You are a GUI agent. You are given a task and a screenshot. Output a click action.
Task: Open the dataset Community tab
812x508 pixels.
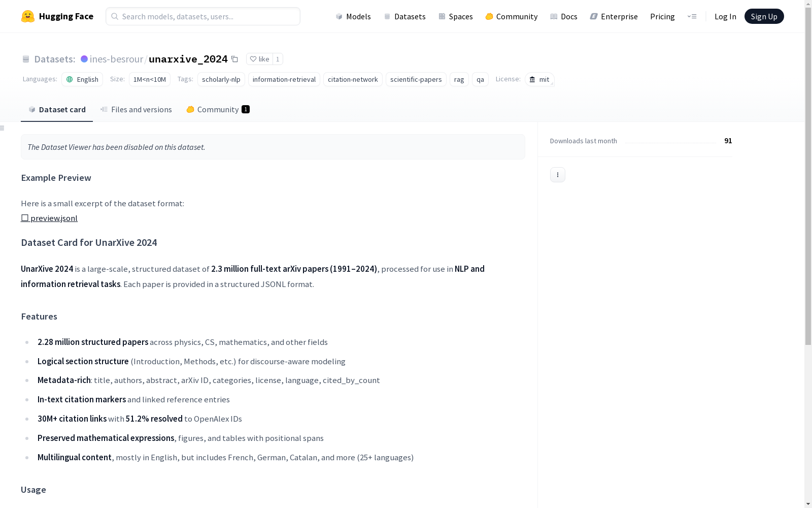pyautogui.click(x=218, y=110)
